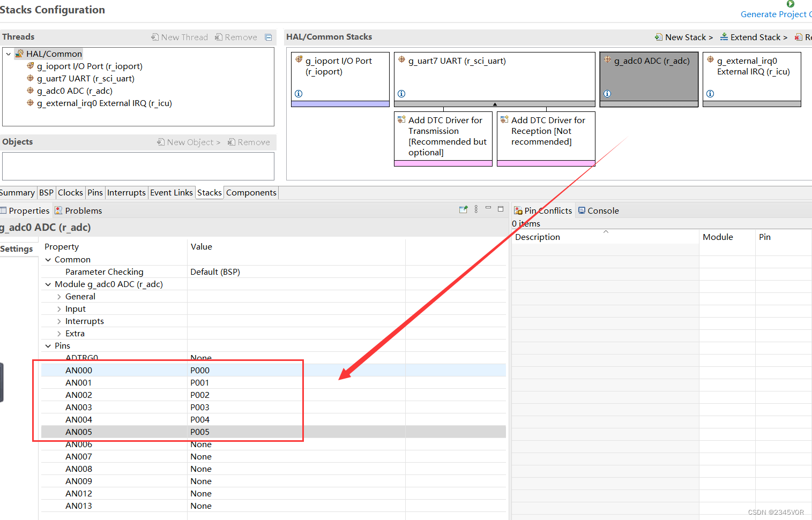The width and height of the screenshot is (812, 520).
Task: Open info icon on g_ioport stack box
Action: click(299, 94)
